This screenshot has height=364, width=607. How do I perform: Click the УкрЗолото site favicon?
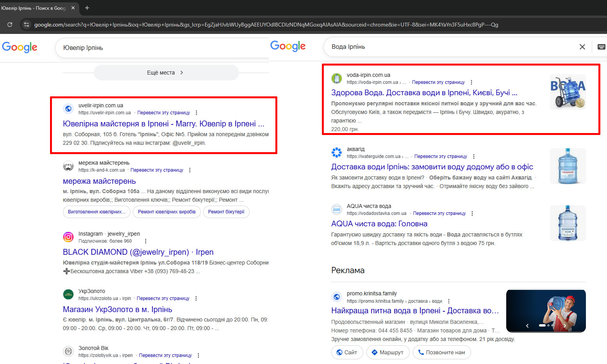click(x=68, y=294)
